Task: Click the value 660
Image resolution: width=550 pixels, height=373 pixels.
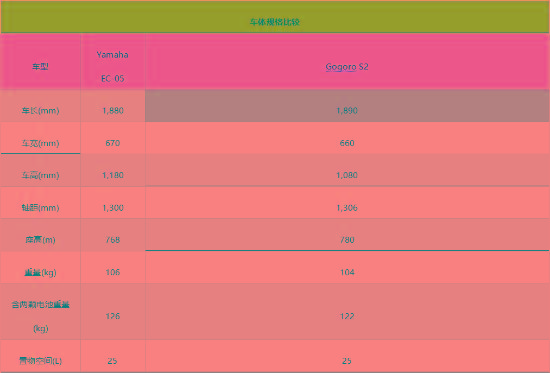Action: click(x=347, y=143)
